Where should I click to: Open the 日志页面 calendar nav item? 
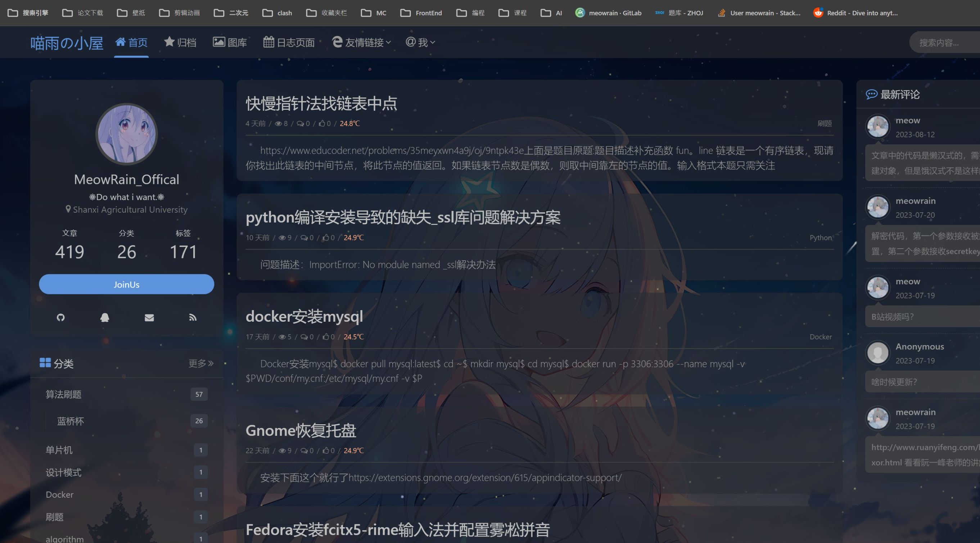pos(289,42)
